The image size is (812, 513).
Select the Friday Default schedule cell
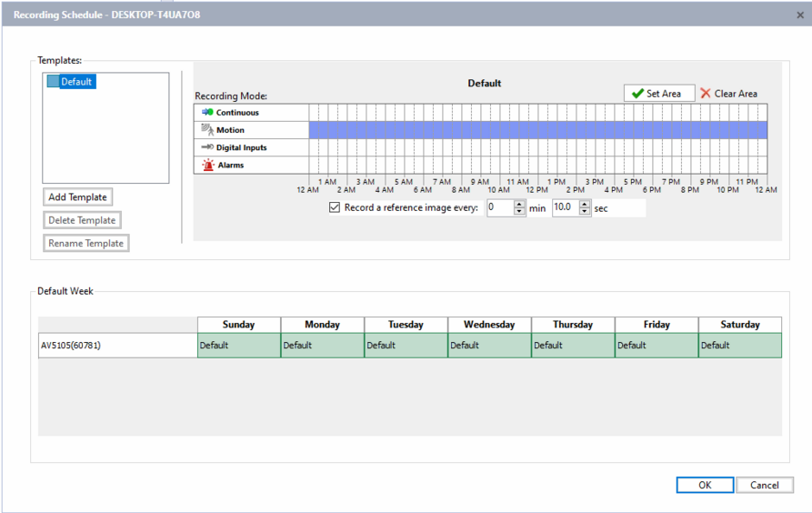click(x=657, y=346)
